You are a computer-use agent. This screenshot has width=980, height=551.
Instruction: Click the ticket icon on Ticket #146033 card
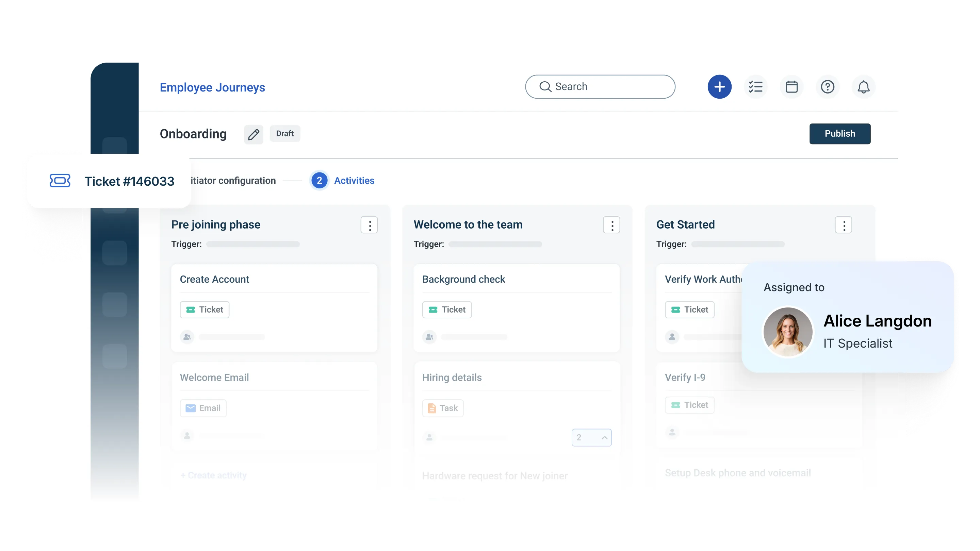[x=60, y=181]
